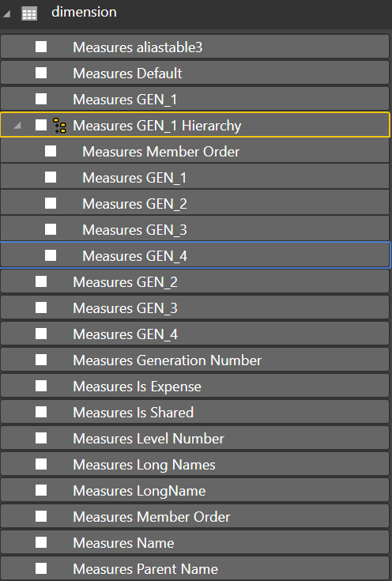Enable the Measures GEN_1 Hierarchy checkbox
This screenshot has height=581, width=392.
[x=41, y=125]
